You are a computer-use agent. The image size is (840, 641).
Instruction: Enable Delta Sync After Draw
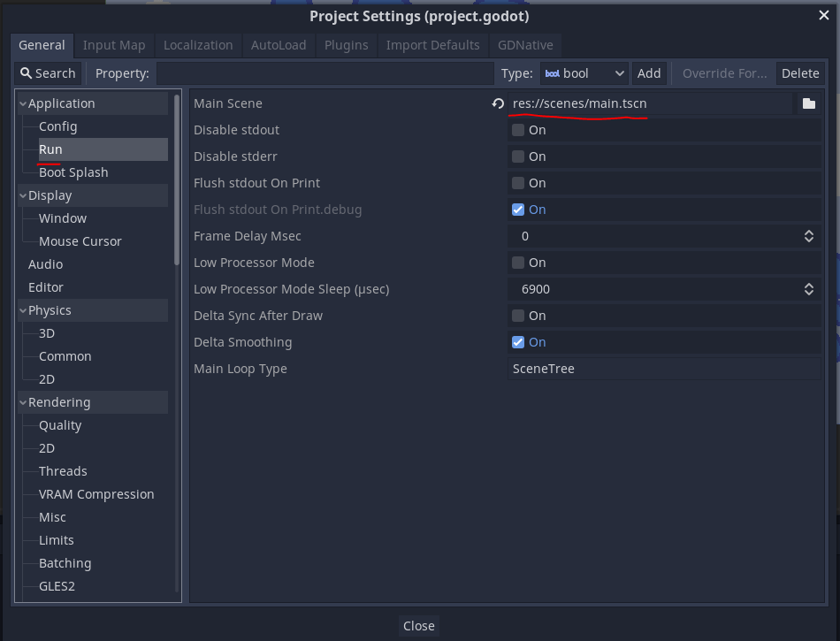point(517,316)
